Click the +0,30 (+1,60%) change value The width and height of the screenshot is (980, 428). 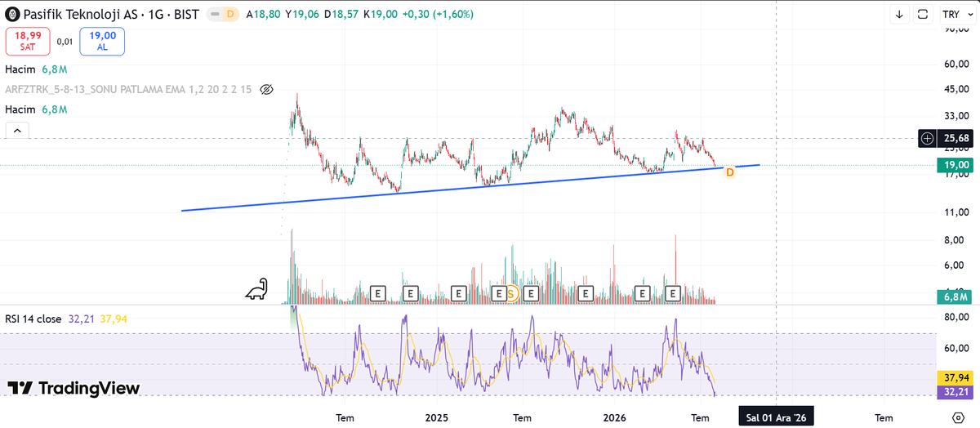[437, 15]
